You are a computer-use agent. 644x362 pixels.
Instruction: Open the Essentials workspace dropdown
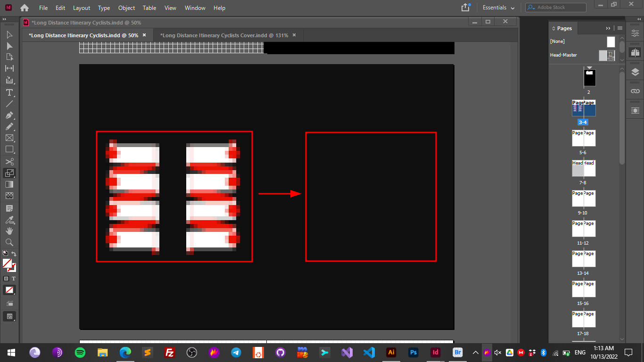[498, 8]
